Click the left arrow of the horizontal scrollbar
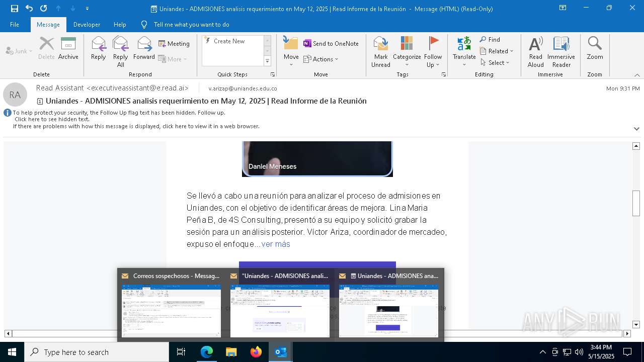The width and height of the screenshot is (644, 362). pos(8,333)
